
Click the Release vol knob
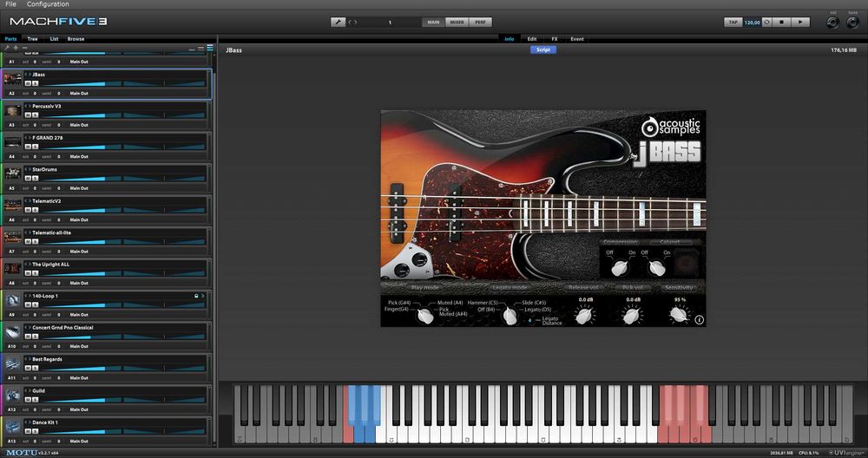(584, 316)
